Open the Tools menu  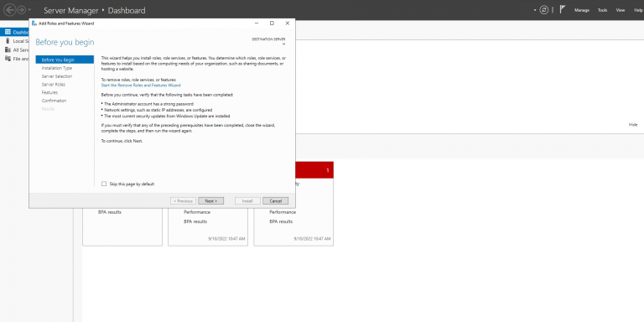point(603,10)
